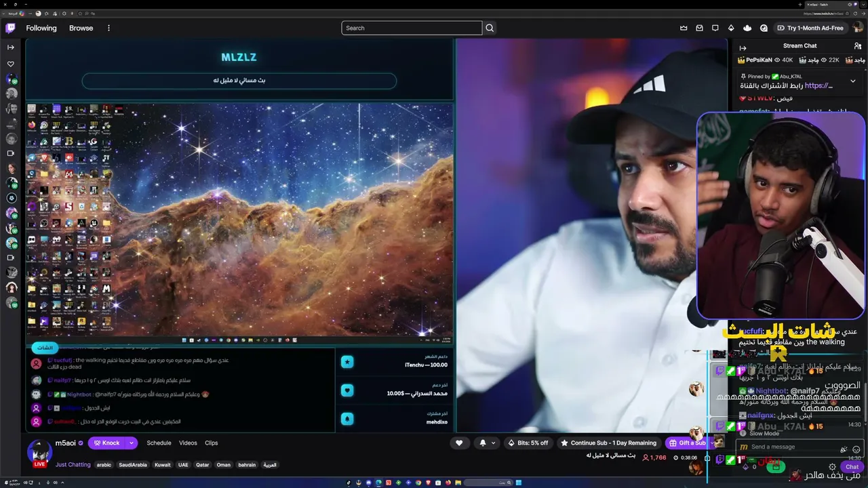Screen dimensions: 868x488
Task: Open the emote picker smiley icon
Action: pos(856,449)
